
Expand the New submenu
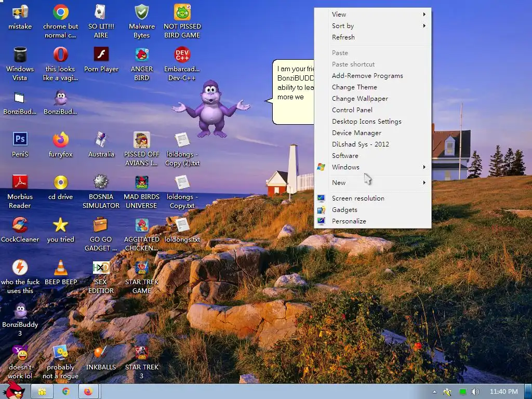tap(373, 182)
